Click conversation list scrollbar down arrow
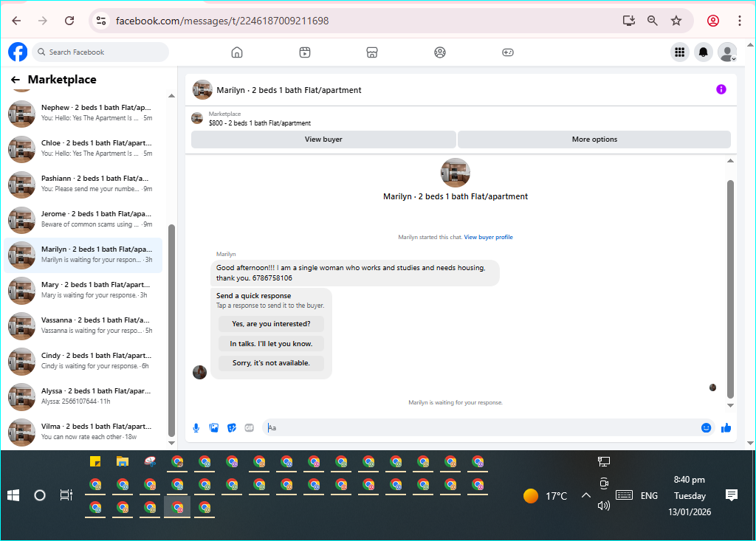Image resolution: width=756 pixels, height=541 pixels. tap(171, 443)
